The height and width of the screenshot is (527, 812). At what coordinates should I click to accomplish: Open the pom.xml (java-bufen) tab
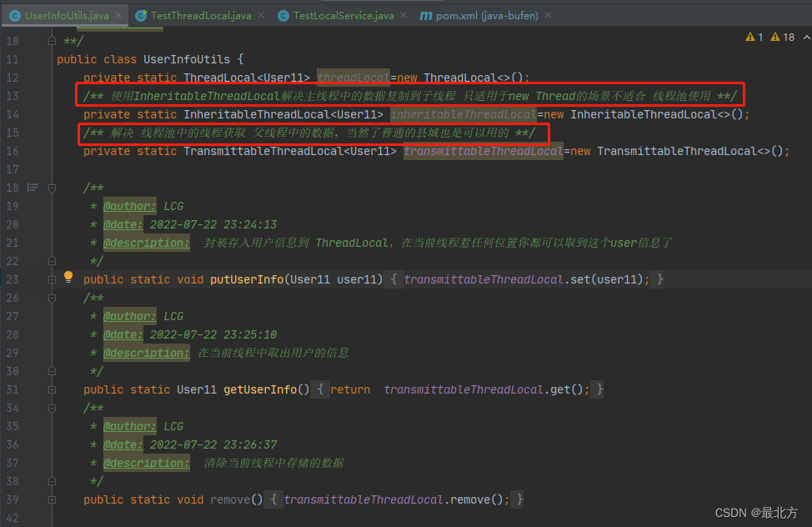(486, 16)
